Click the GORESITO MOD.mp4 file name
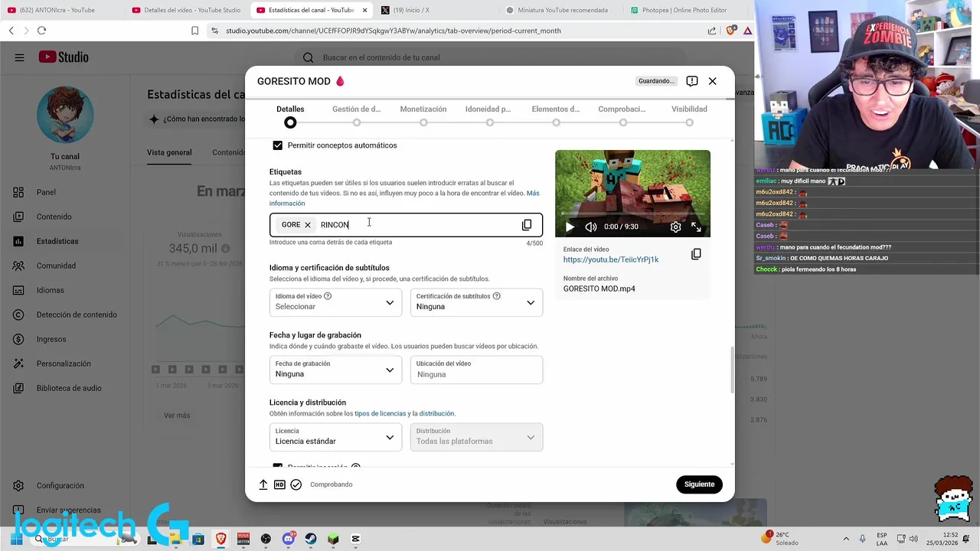 (x=599, y=289)
